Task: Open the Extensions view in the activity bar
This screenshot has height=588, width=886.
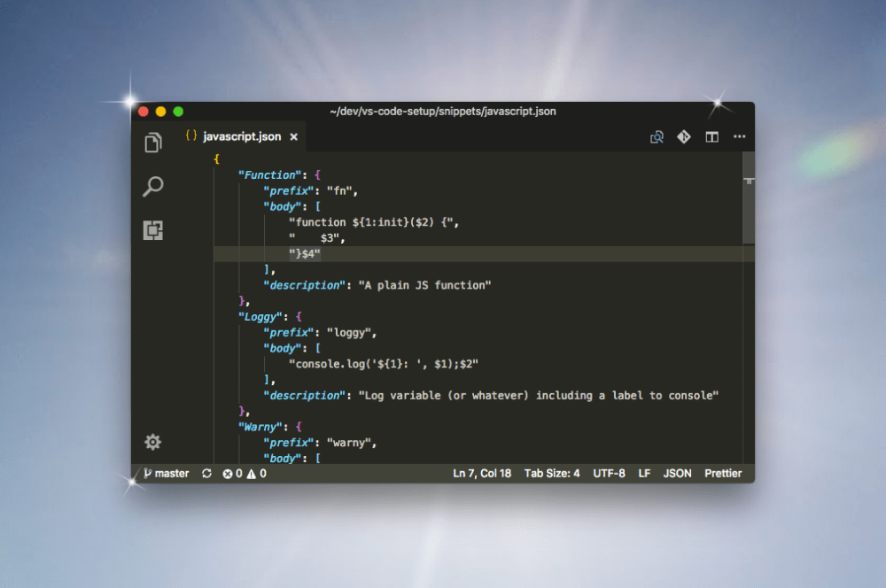Action: (152, 229)
